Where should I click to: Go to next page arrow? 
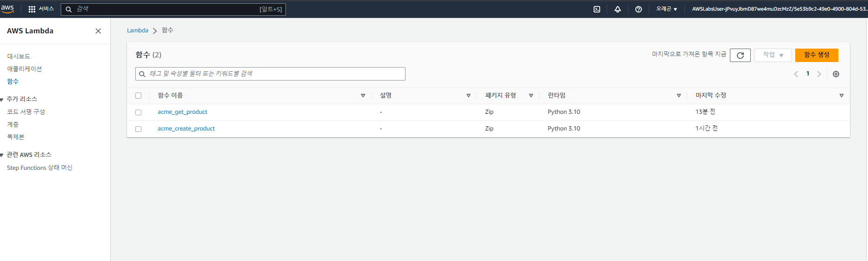pos(819,74)
